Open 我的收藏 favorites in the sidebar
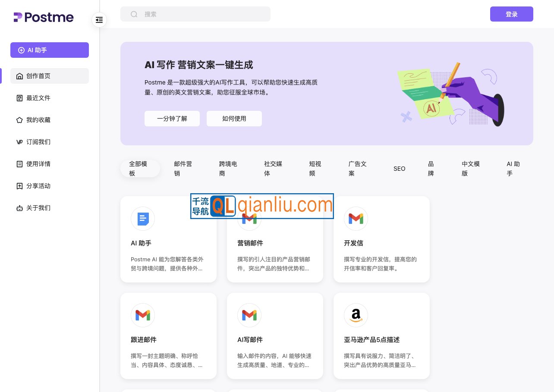The height and width of the screenshot is (392, 554). coord(38,120)
